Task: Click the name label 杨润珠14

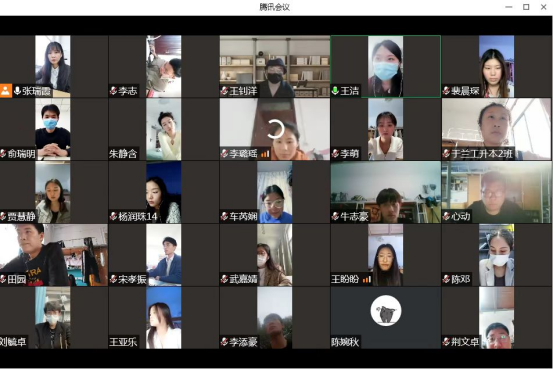Action: coord(137,216)
